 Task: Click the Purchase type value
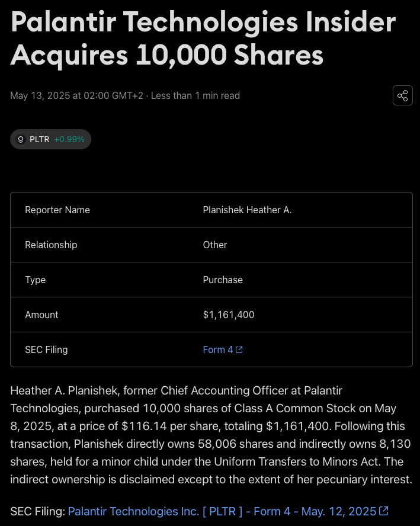(x=223, y=280)
